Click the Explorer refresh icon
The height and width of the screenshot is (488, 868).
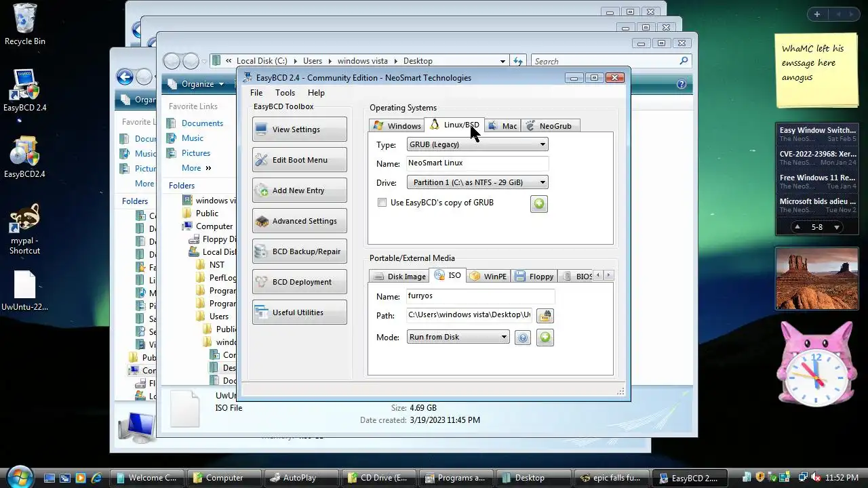[x=518, y=61]
